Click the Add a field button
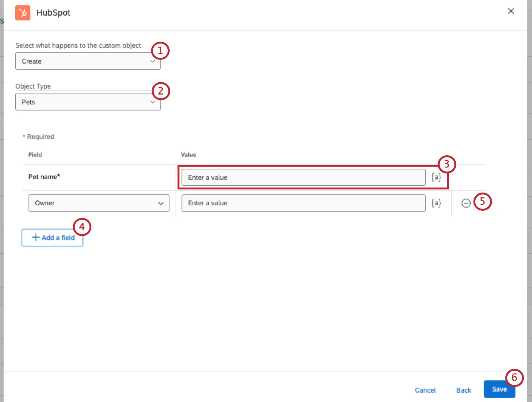The image size is (532, 402). 52,237
